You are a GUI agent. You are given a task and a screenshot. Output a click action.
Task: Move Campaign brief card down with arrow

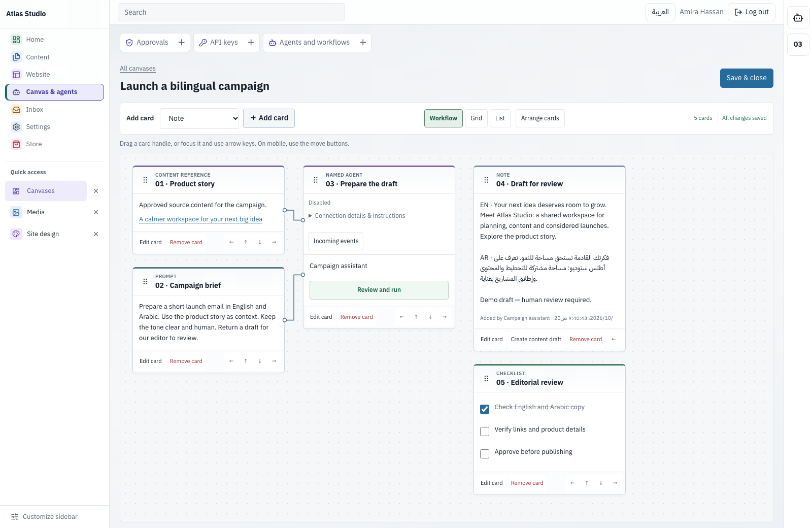(260, 361)
